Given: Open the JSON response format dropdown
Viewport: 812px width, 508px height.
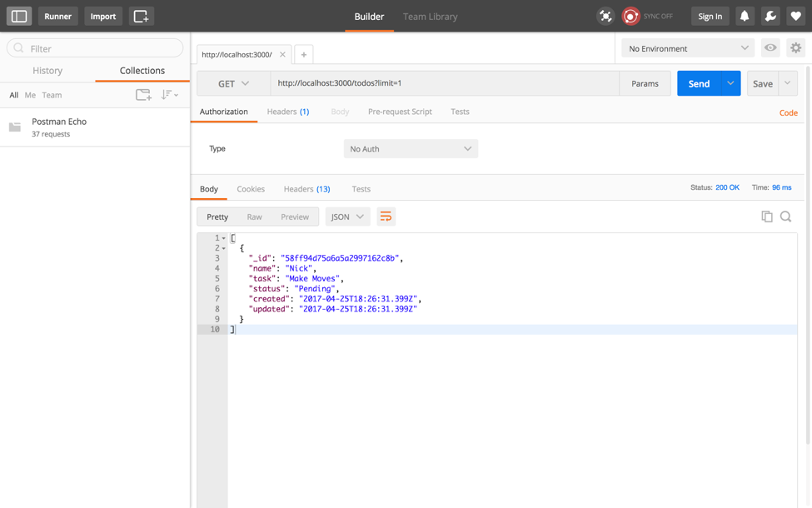Looking at the screenshot, I should 347,216.
